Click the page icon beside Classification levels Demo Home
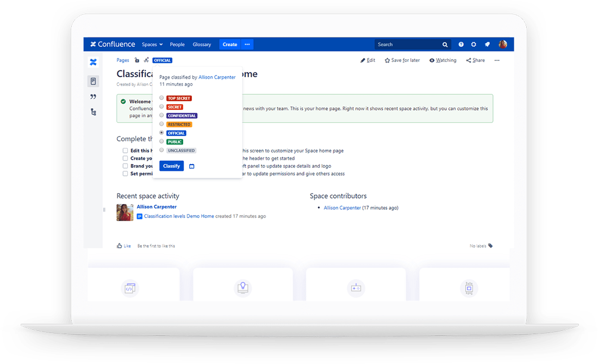 140,216
